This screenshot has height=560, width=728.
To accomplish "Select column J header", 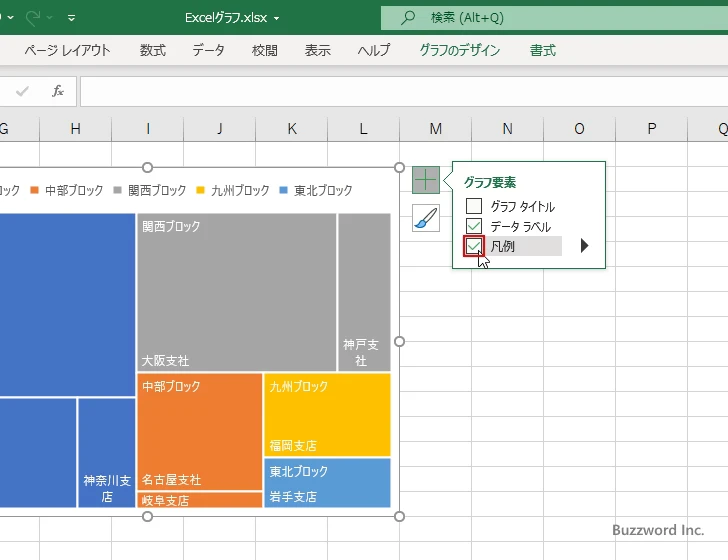I will [220, 129].
